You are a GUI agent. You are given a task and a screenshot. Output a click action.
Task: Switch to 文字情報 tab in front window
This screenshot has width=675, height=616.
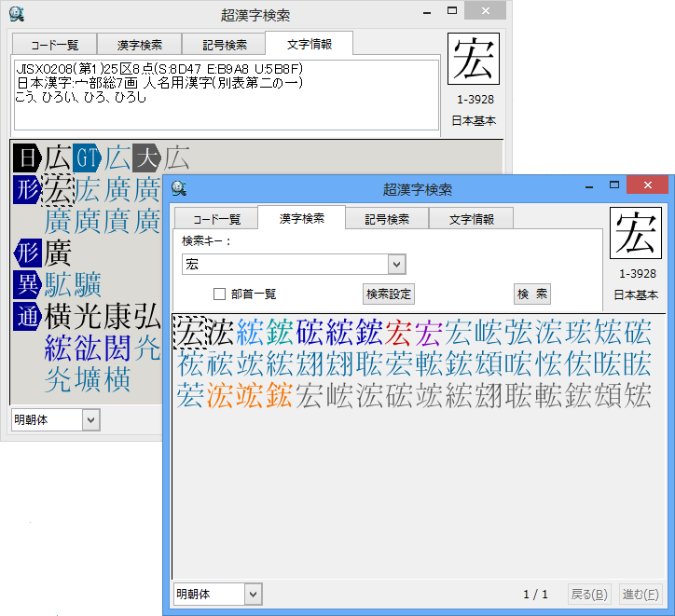click(471, 219)
